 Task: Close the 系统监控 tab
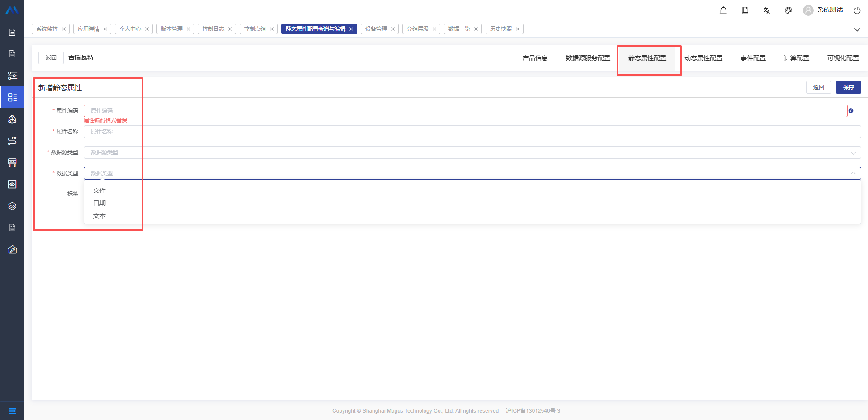point(64,29)
